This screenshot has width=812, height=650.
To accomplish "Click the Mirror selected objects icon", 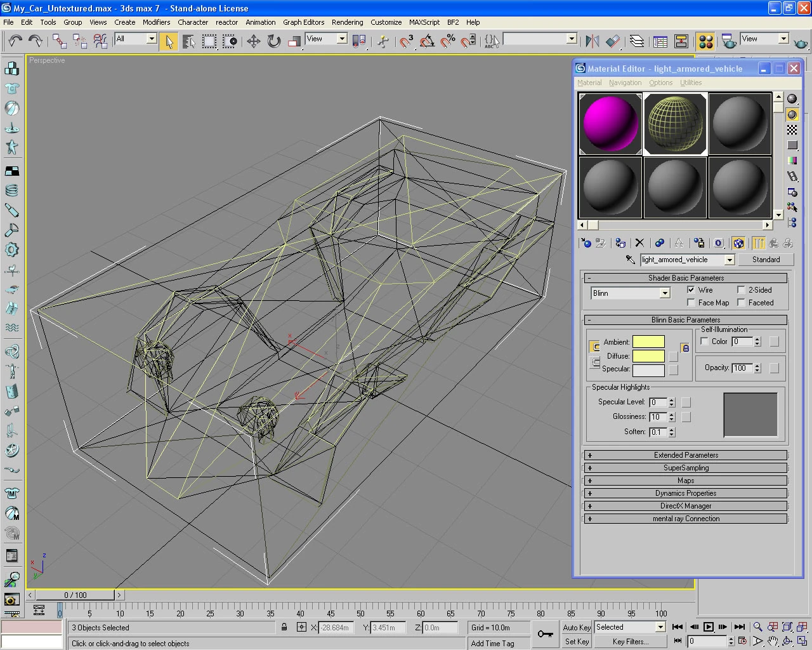I will 592,42.
